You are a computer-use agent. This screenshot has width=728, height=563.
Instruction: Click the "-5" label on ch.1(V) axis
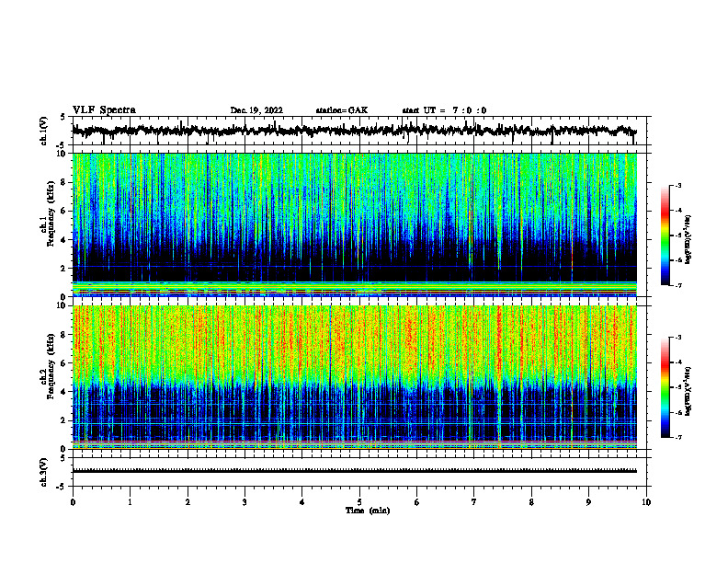tap(63, 145)
